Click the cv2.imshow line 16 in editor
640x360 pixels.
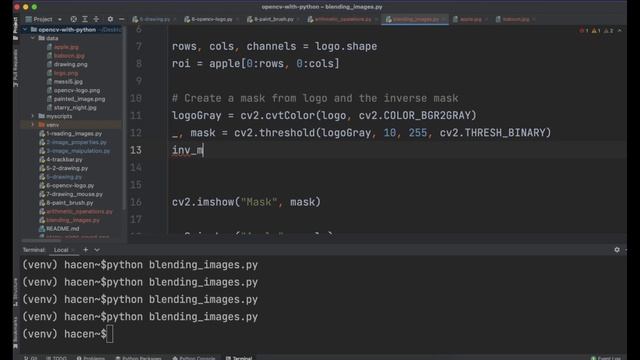(246, 202)
